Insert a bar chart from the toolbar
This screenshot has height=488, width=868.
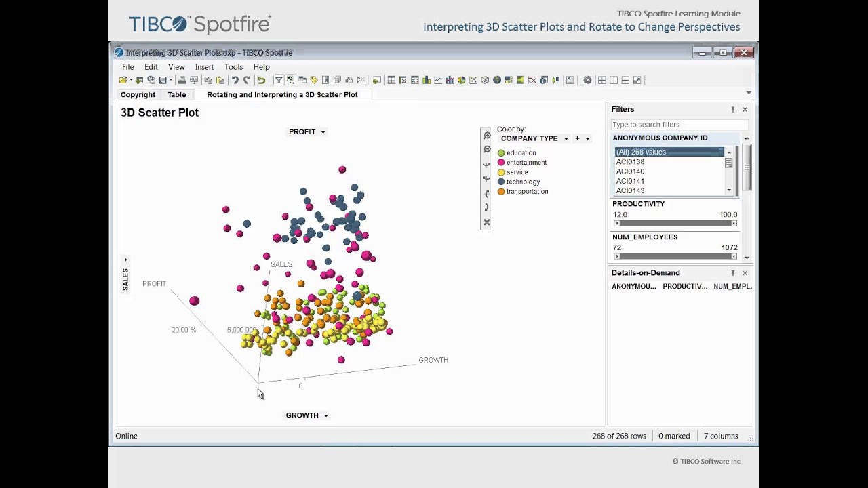(427, 80)
